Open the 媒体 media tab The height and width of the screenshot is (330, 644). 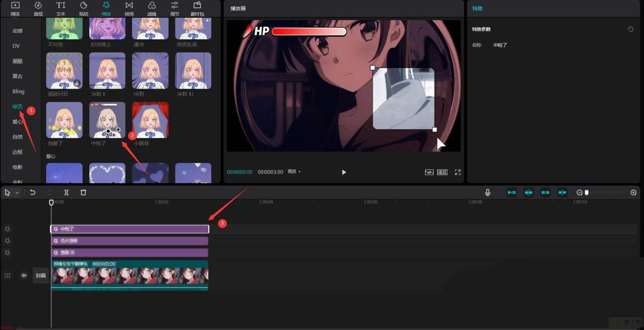click(15, 8)
